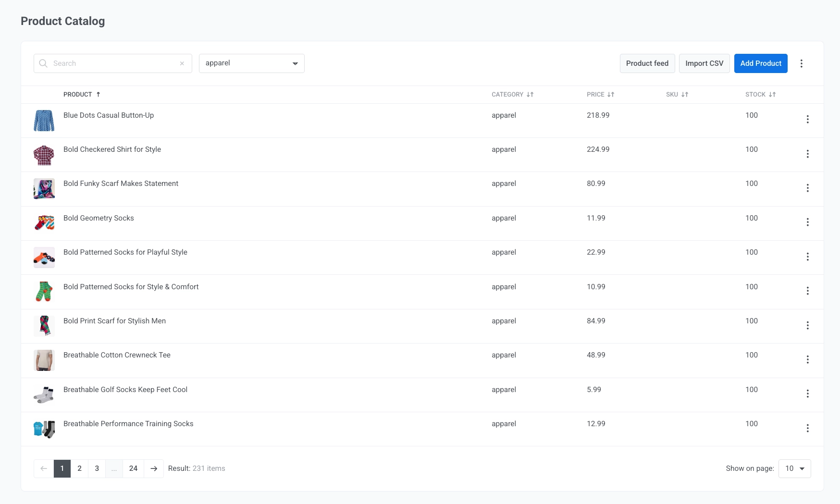Change Show on page count dropdown
The height and width of the screenshot is (504, 840).
coord(795,468)
